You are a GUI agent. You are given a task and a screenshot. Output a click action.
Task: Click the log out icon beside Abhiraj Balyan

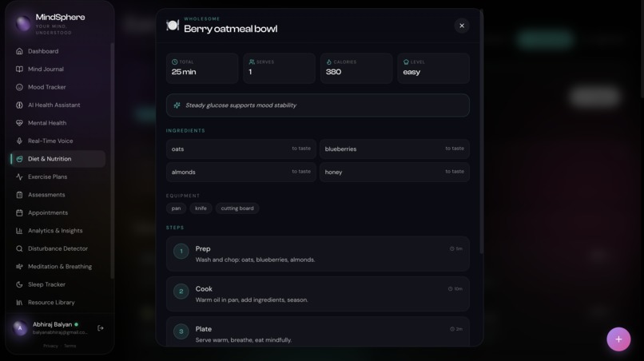click(x=100, y=328)
